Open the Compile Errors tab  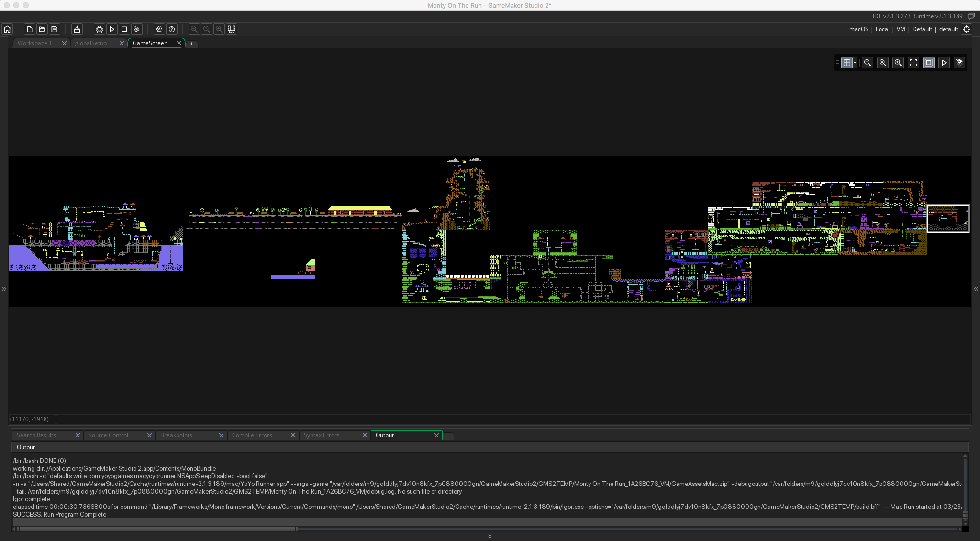[252, 435]
